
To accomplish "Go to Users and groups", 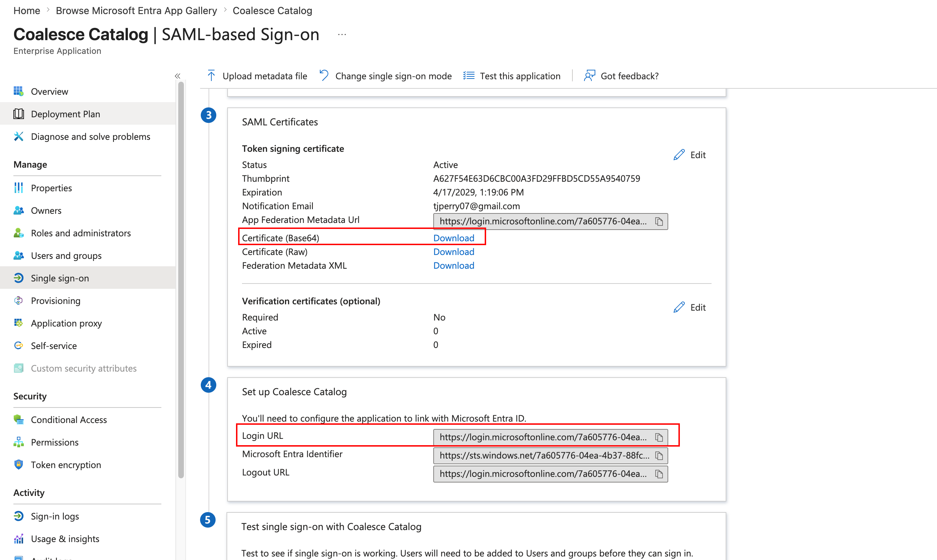I will click(66, 255).
